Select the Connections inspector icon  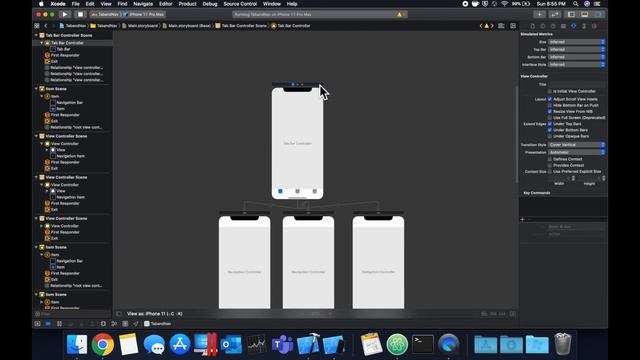(x=594, y=26)
